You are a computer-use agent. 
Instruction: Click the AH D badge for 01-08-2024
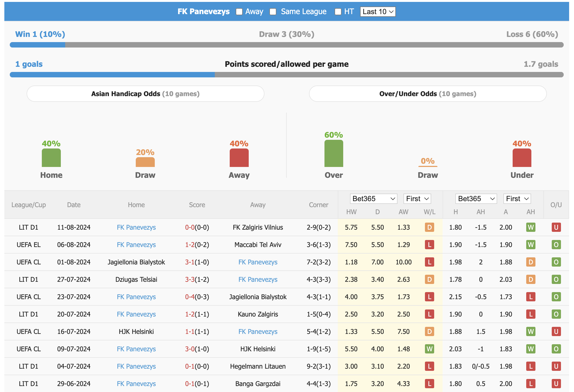(531, 262)
